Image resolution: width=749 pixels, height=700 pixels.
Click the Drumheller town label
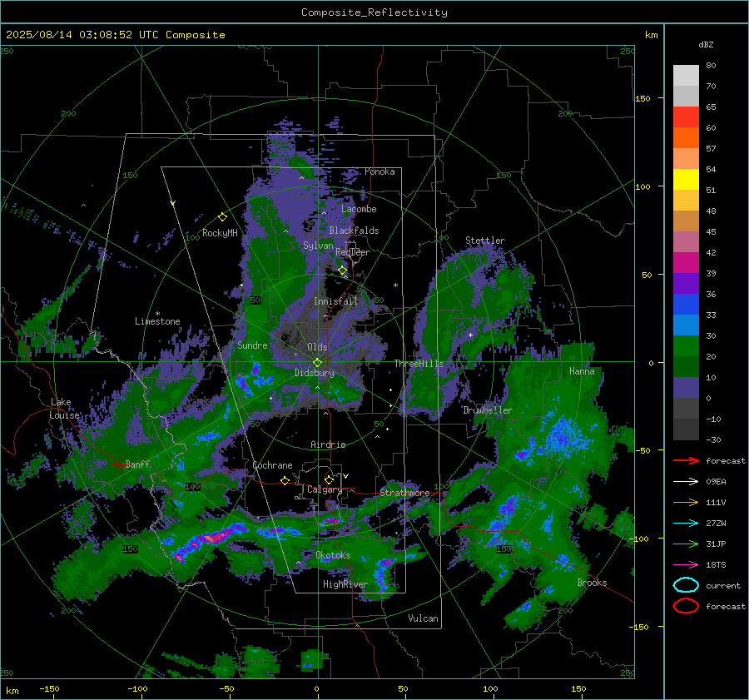coord(487,410)
